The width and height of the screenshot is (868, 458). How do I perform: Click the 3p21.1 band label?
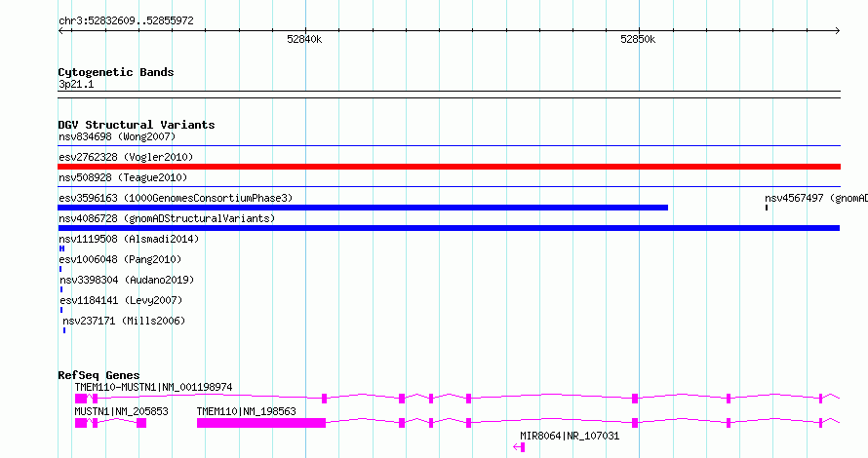76,84
